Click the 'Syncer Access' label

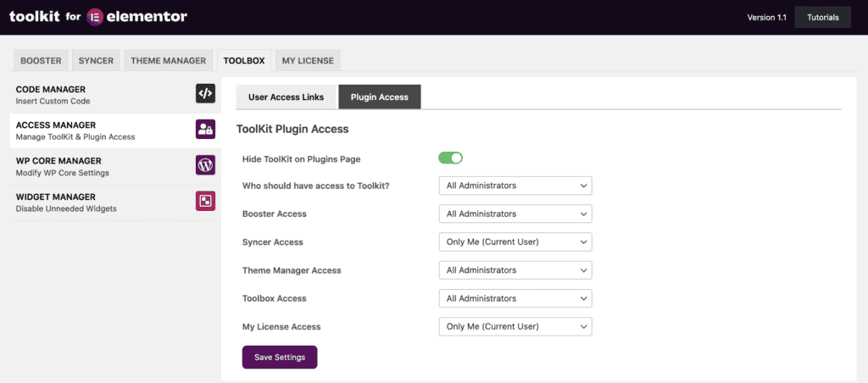coord(272,241)
